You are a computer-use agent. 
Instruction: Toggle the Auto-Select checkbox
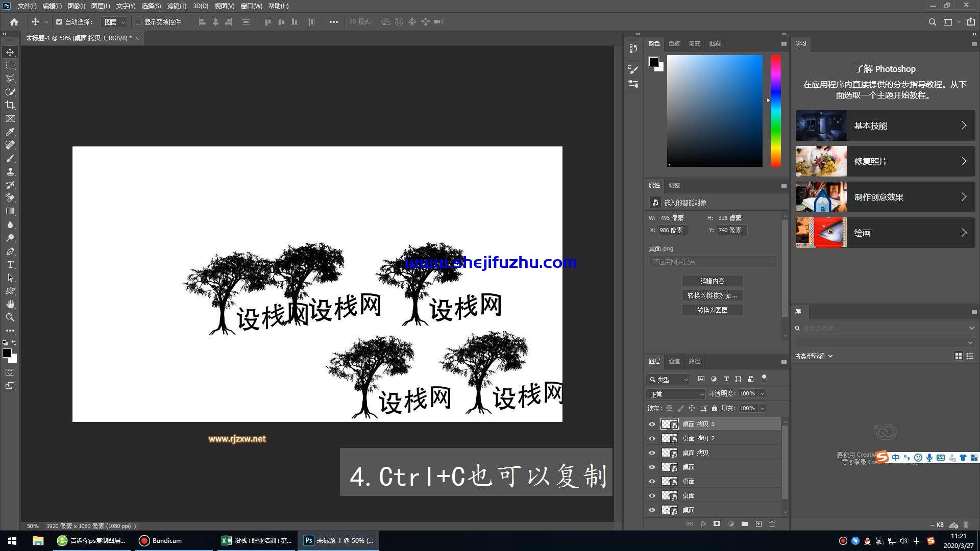[59, 22]
